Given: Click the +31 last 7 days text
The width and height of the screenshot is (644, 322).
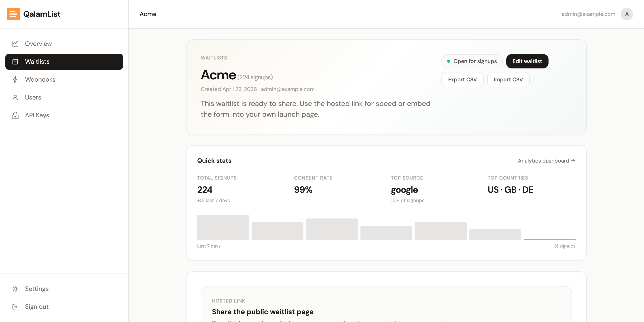Looking at the screenshot, I should coord(213,201).
